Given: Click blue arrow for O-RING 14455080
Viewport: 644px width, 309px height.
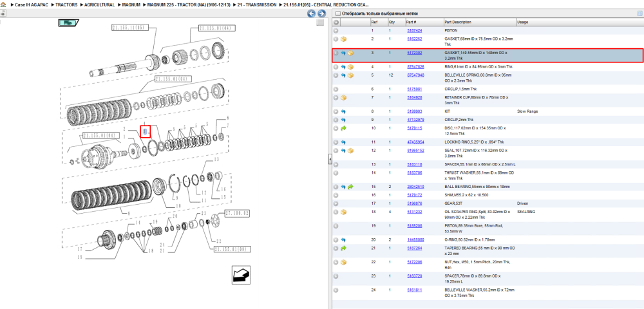Looking at the screenshot, I should pos(343,239).
